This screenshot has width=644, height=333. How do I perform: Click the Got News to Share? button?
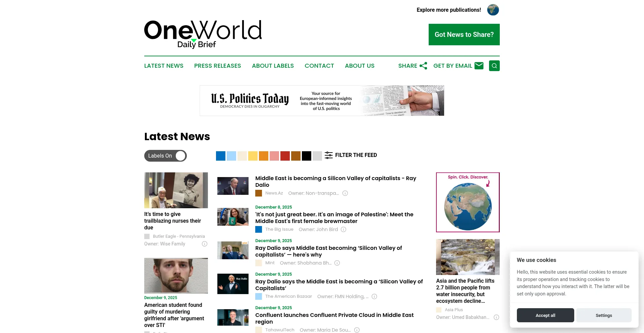tap(464, 35)
